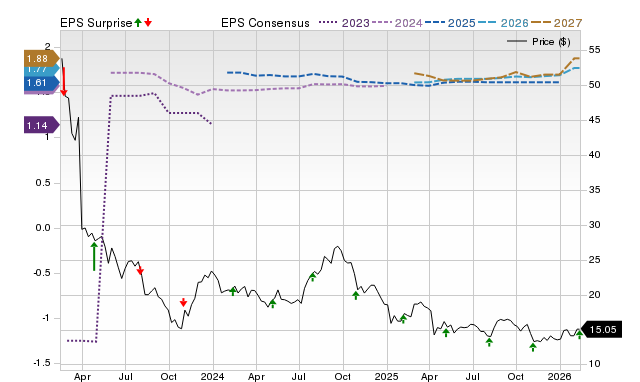Click the 0.5 EPS axis label
The height and width of the screenshot is (382, 640).
click(43, 183)
